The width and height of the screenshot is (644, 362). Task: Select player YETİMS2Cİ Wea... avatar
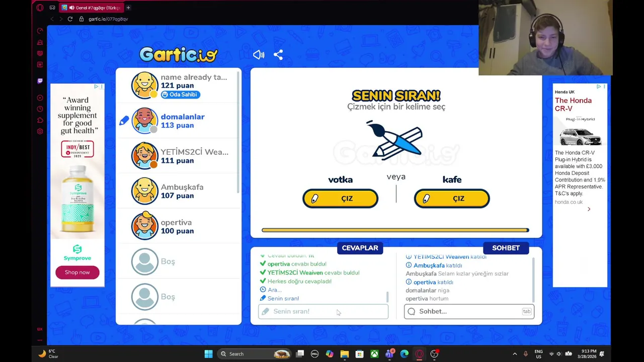pos(145,156)
